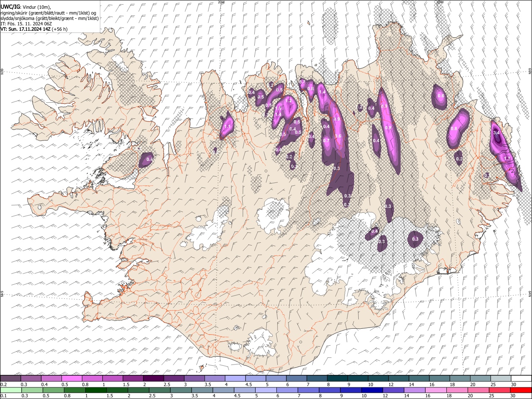Click the light pink swatch labeled 16
Screen dimensions: 532x399
pyautogui.click(x=435, y=390)
